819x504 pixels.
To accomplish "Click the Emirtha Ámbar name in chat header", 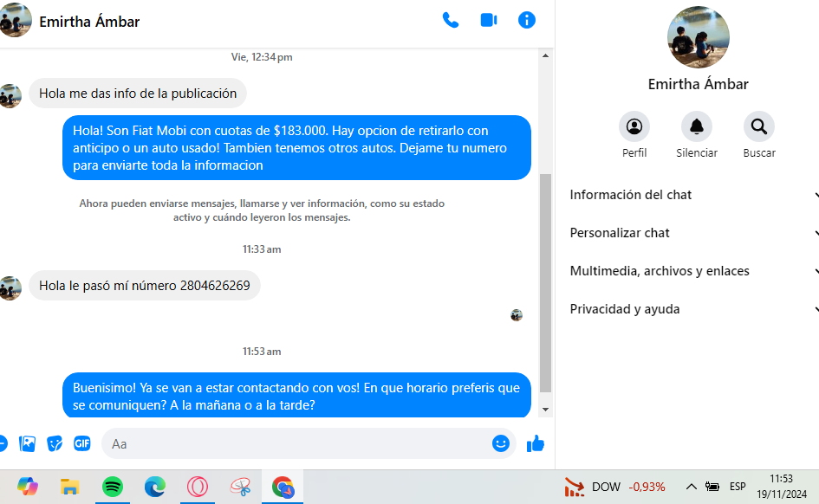I will 89,22.
